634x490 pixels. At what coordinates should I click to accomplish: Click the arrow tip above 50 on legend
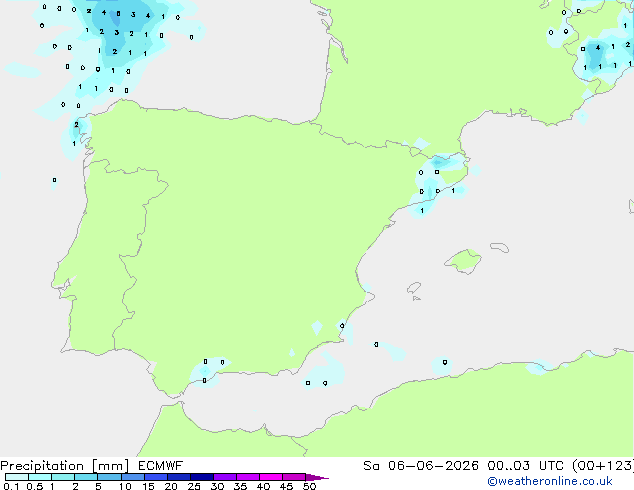point(317,477)
